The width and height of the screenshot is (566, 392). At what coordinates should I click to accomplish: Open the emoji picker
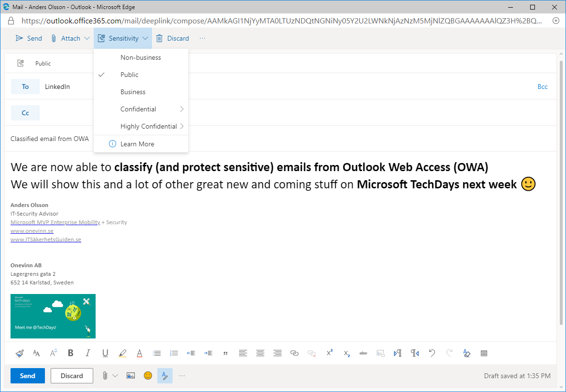coord(148,376)
